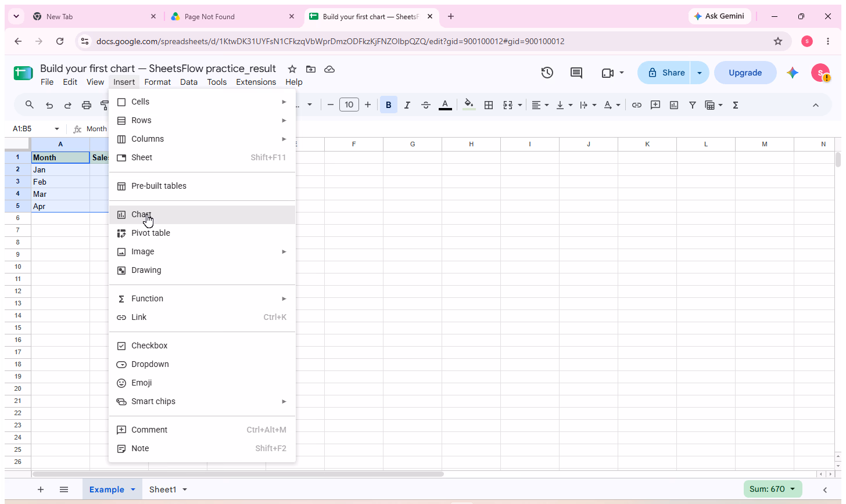Star the spreadsheet document
This screenshot has width=846, height=504.
point(292,69)
